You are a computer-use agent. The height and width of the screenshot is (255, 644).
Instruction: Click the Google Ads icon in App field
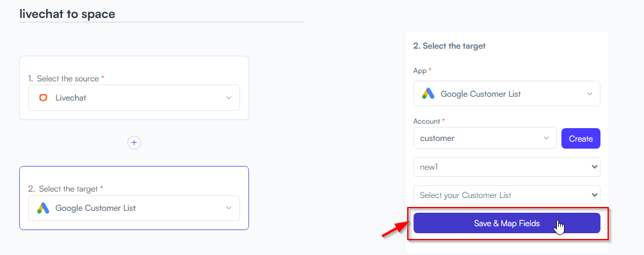[428, 94]
